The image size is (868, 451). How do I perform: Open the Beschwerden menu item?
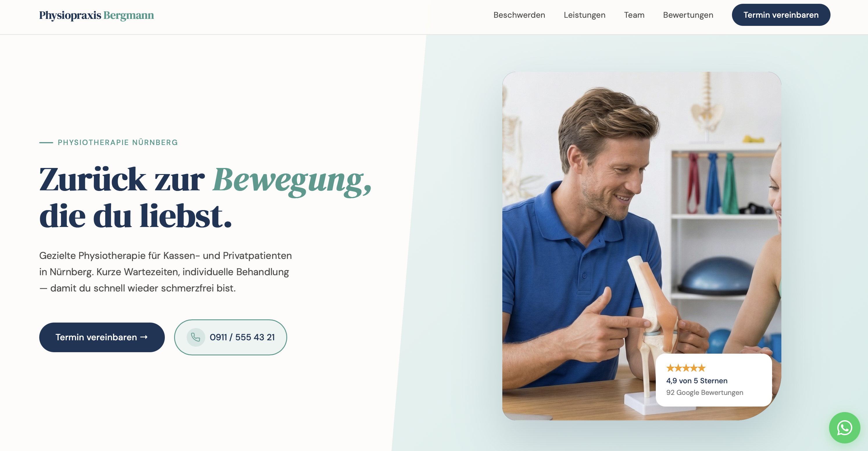(519, 15)
